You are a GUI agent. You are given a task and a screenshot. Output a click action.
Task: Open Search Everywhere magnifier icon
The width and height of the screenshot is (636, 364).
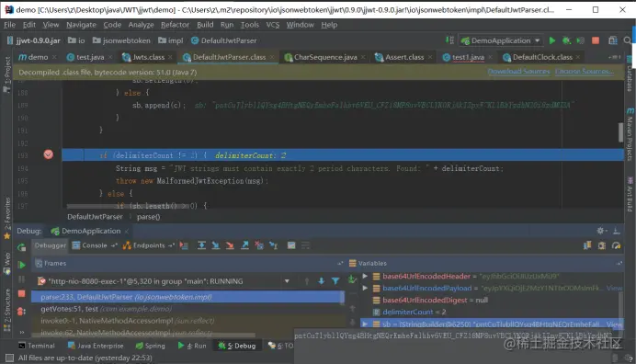click(x=627, y=40)
